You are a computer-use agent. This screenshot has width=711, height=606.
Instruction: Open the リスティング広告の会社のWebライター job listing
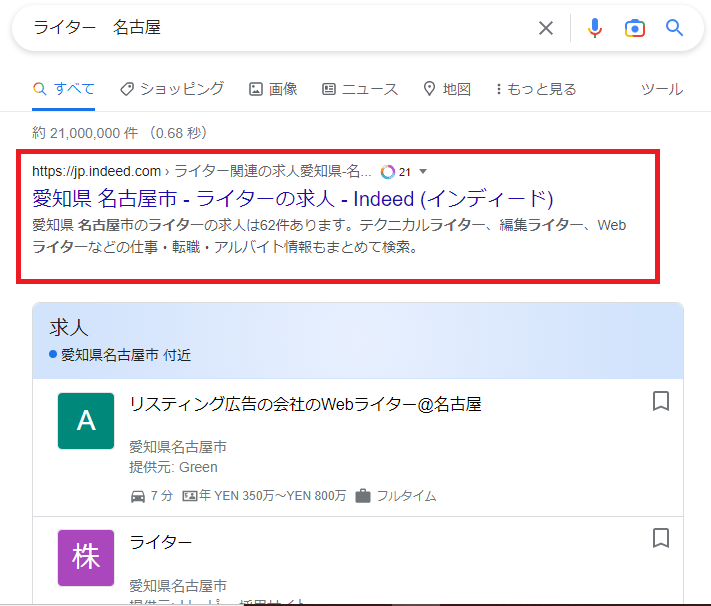305,404
